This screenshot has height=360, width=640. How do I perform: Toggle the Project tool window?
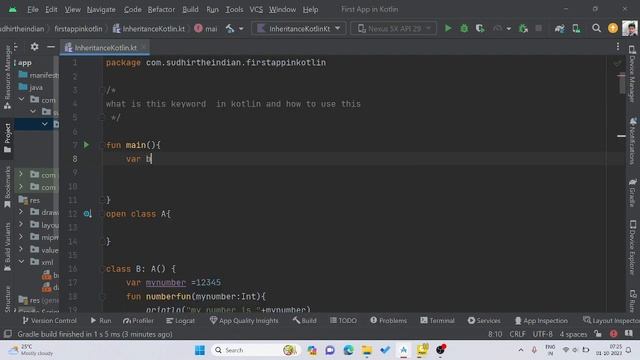pos(7,138)
